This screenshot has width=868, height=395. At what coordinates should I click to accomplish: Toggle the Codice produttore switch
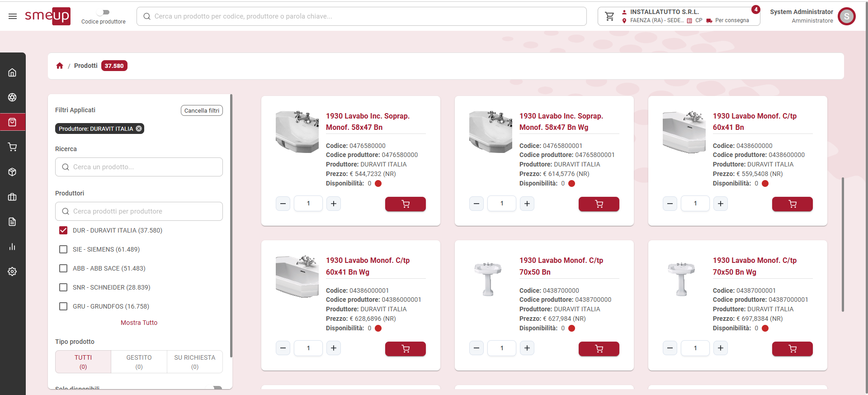(x=104, y=12)
